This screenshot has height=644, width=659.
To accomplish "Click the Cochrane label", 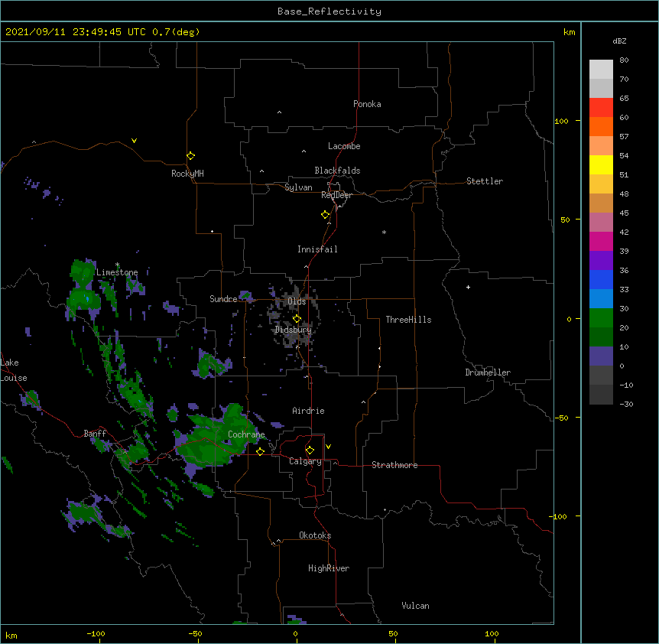I will [x=246, y=434].
